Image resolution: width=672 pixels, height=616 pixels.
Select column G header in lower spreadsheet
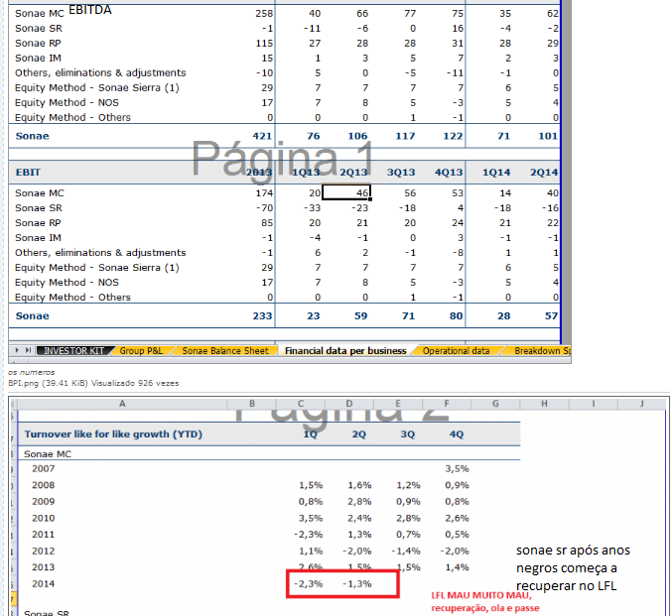pyautogui.click(x=495, y=404)
